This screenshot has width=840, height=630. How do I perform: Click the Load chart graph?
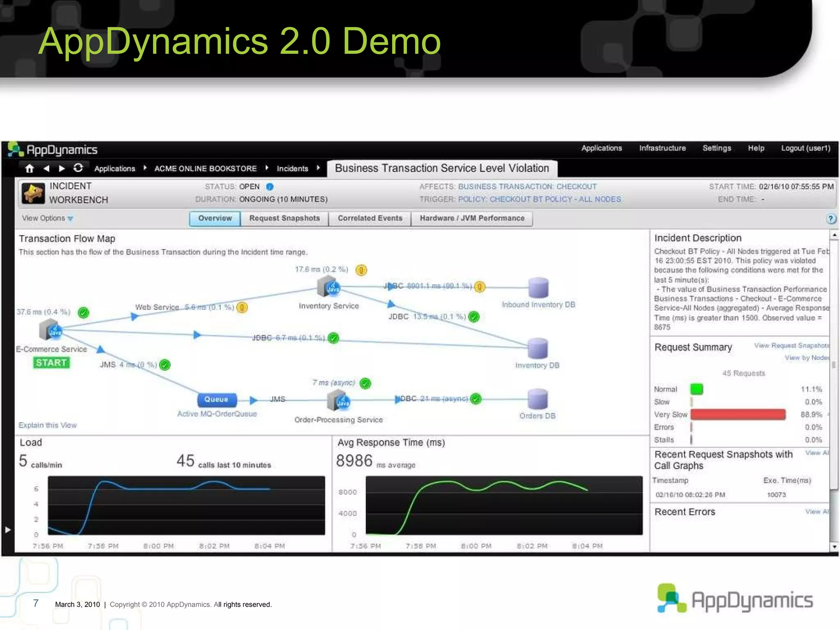click(x=187, y=505)
